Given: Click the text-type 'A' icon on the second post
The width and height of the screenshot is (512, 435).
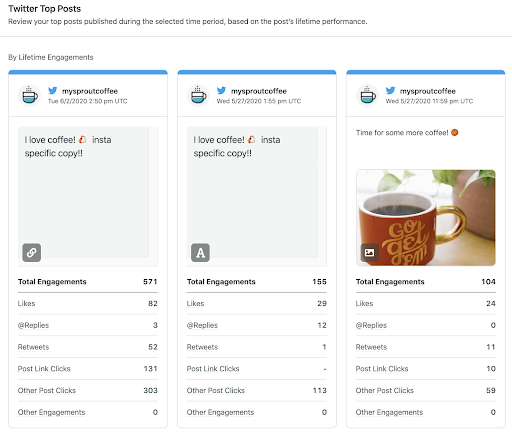Looking at the screenshot, I should [200, 252].
